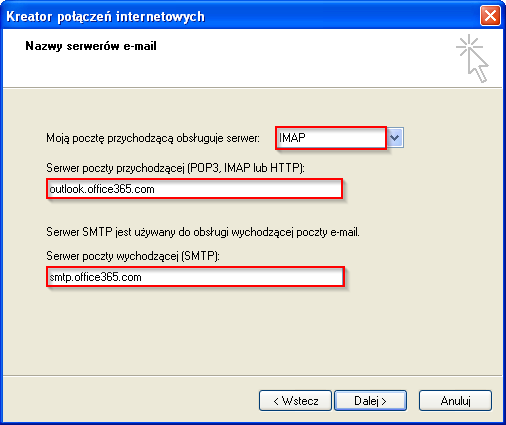This screenshot has width=506, height=425.
Task: Click the wizard cursor icon in header
Action: pyautogui.click(x=472, y=58)
